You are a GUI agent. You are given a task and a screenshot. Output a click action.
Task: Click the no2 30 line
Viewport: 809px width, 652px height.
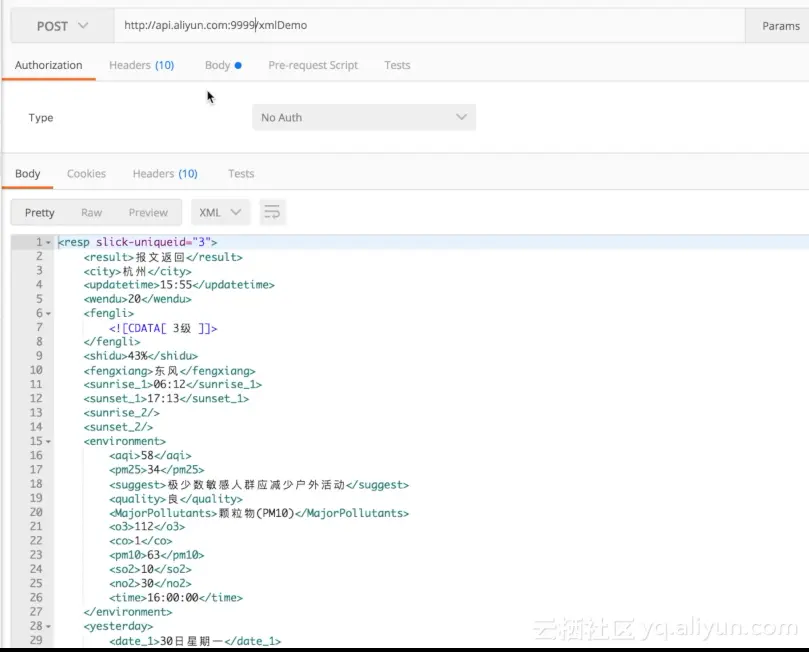click(150, 583)
